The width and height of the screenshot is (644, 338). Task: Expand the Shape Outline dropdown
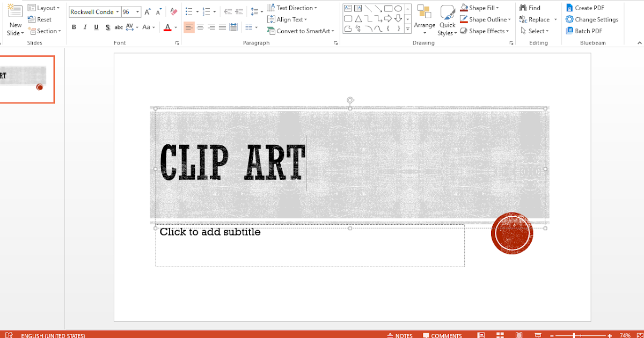[508, 19]
